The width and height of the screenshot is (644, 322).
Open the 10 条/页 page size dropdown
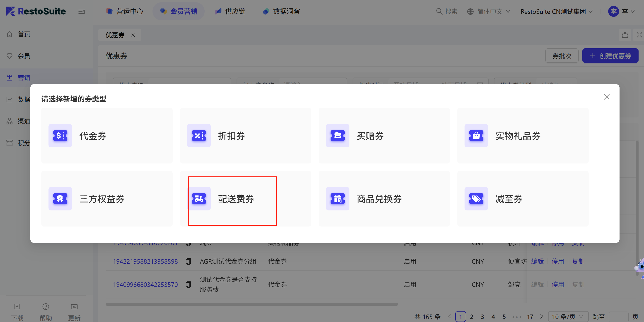[568, 317]
